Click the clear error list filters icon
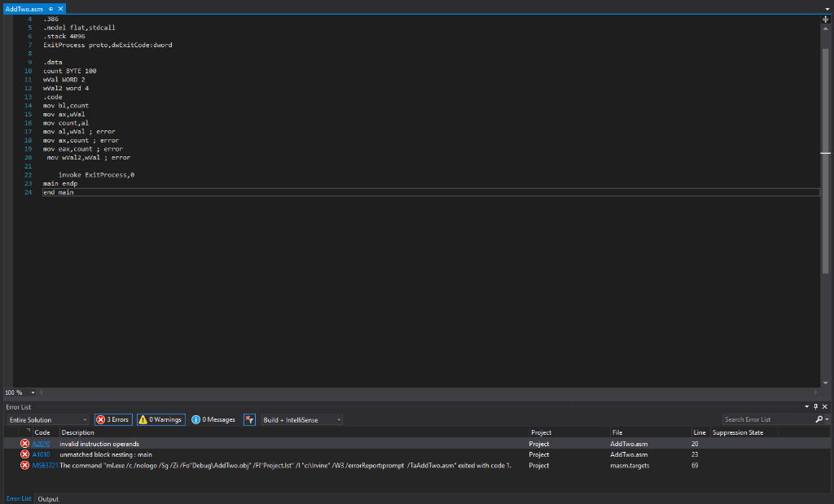Image resolution: width=834 pixels, height=504 pixels. 249,419
